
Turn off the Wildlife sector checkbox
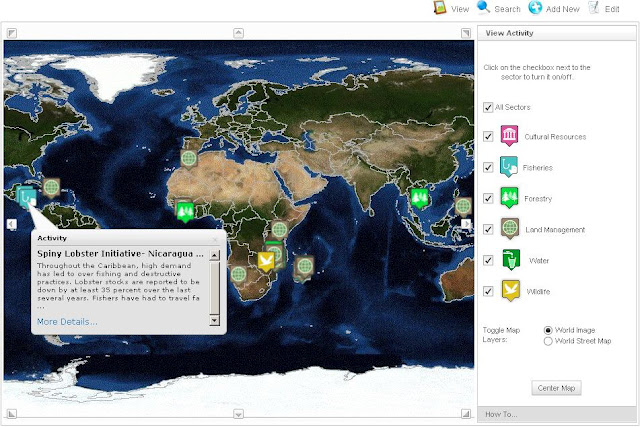tap(487, 291)
